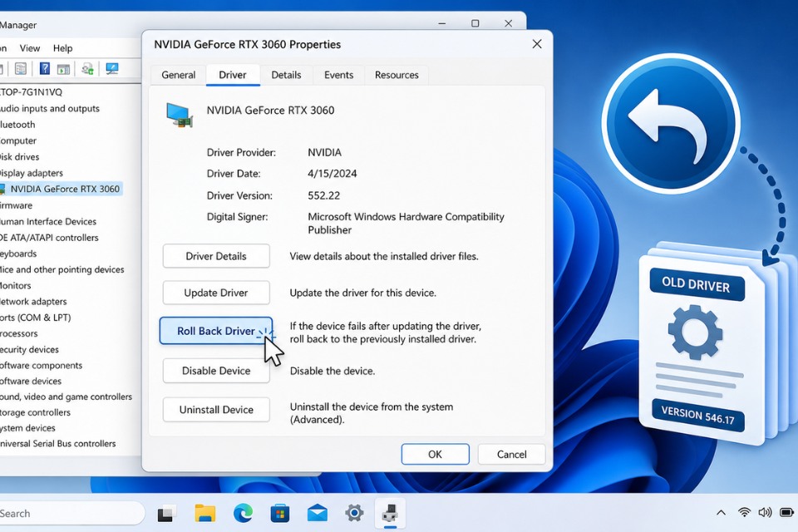Open the View menu in Device Manager
The width and height of the screenshot is (798, 532).
click(30, 48)
